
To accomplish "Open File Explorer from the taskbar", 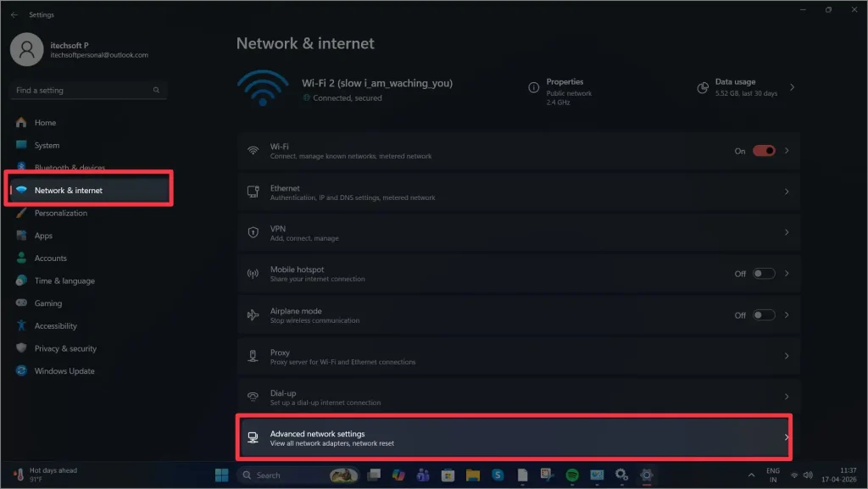I will pyautogui.click(x=473, y=475).
